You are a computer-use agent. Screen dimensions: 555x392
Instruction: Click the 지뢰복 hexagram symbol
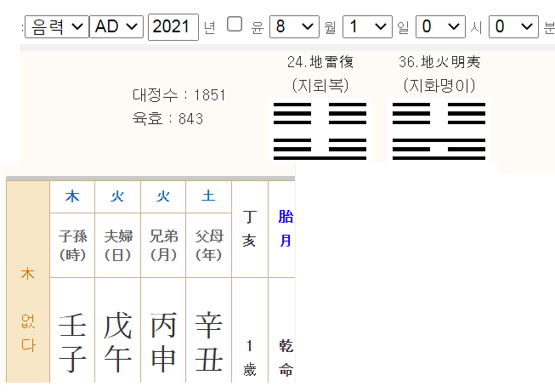coord(320,130)
